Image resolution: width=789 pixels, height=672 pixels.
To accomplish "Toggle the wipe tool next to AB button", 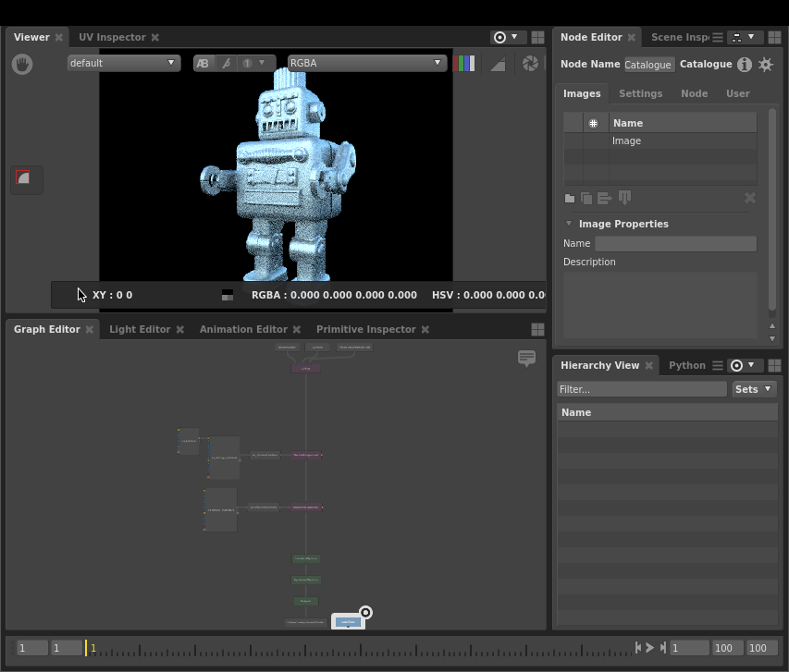I will pyautogui.click(x=226, y=64).
